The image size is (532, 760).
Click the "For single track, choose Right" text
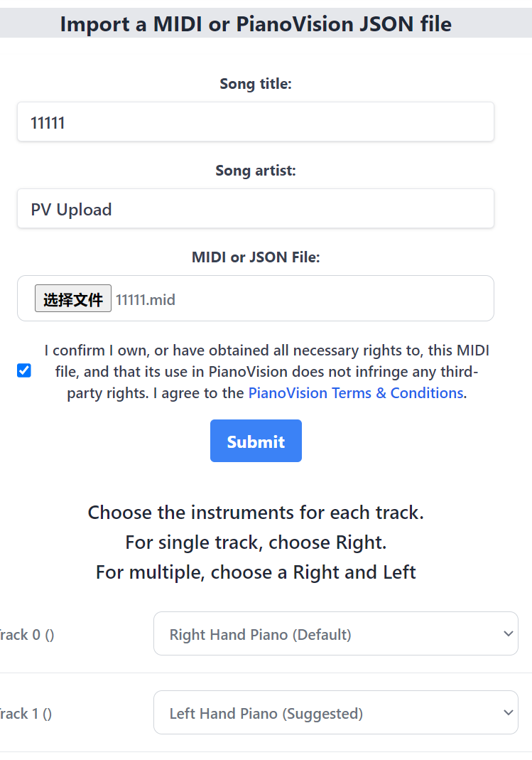(256, 542)
